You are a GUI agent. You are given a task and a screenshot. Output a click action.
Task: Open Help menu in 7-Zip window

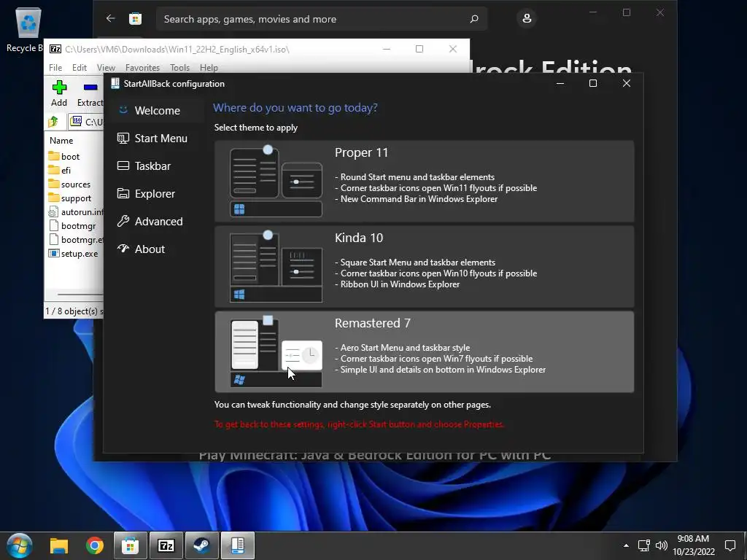point(209,68)
